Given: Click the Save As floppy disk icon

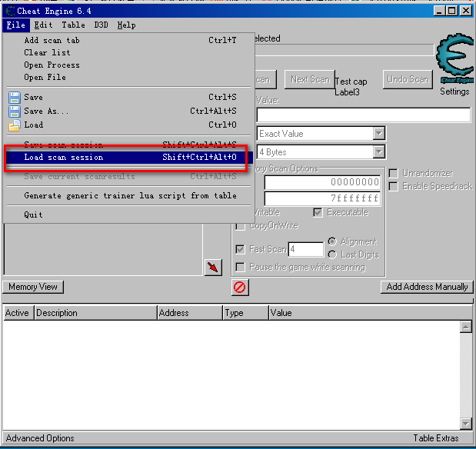Looking at the screenshot, I should coord(14,111).
